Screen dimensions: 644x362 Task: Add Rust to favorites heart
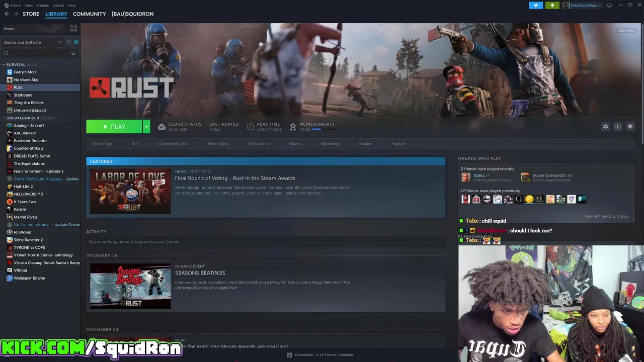[x=630, y=127]
